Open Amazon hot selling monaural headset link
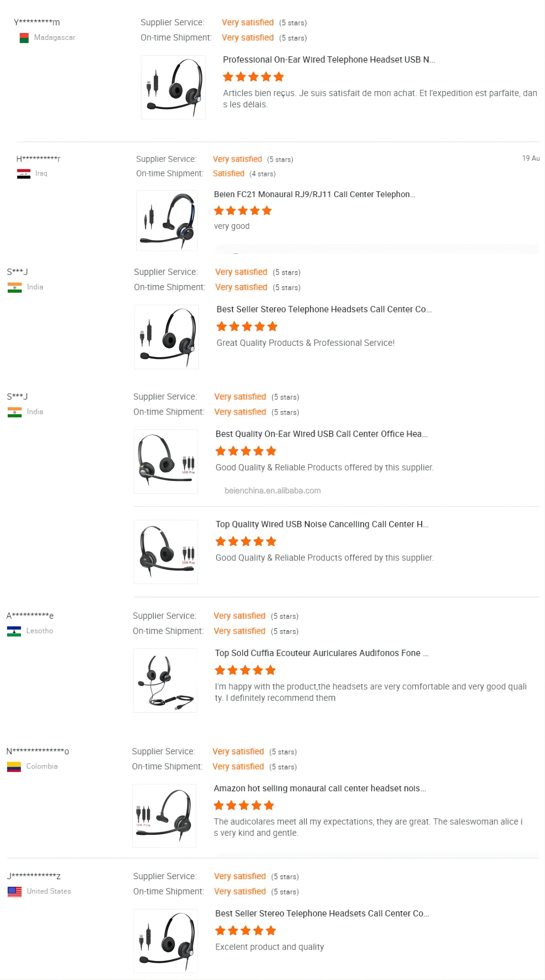The image size is (545, 980). [x=319, y=788]
